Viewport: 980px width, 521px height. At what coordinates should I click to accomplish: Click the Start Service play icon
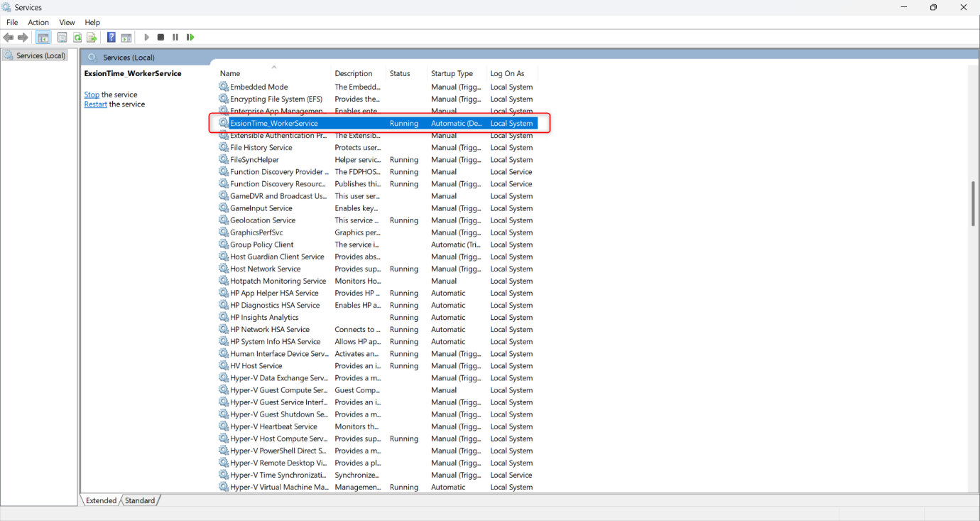coord(146,37)
